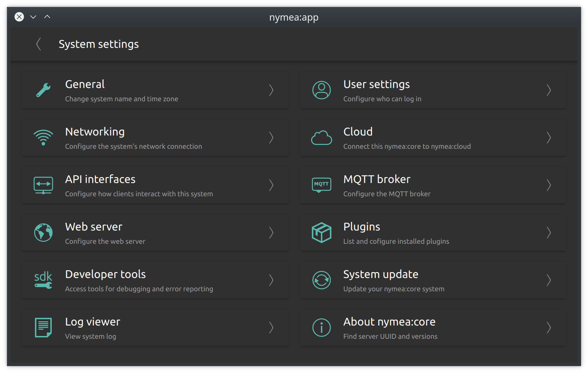Click the info icon for About nymea:core
The height and width of the screenshot is (373, 588).
[x=322, y=328]
